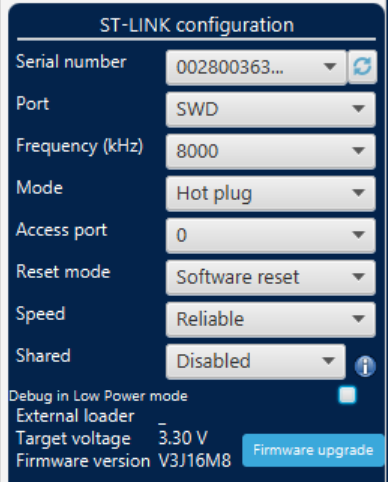
Task: Click the Shared label
Action: pos(43,356)
